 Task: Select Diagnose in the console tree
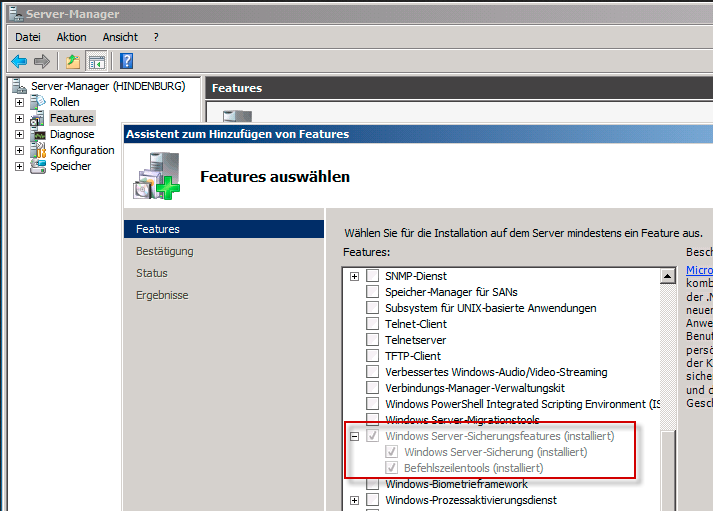tap(72, 134)
